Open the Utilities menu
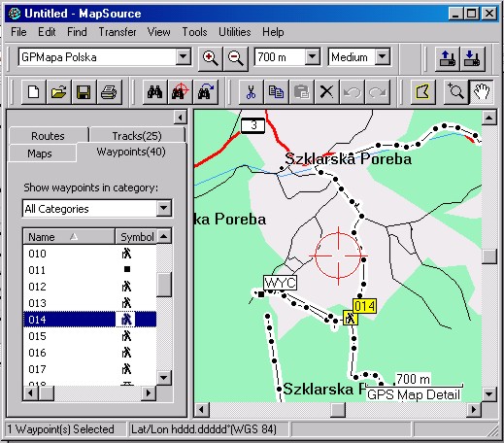 tap(235, 32)
